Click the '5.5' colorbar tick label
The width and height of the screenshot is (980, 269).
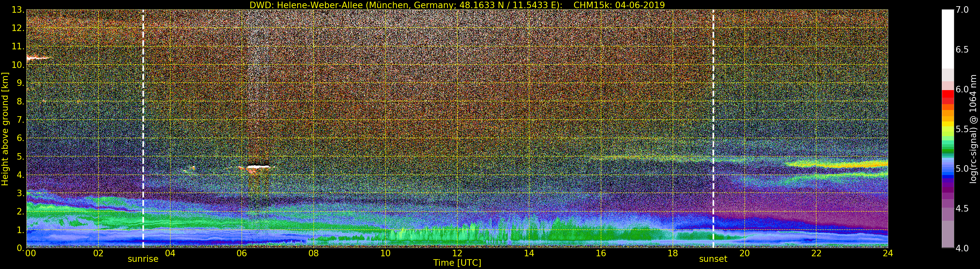962,129
